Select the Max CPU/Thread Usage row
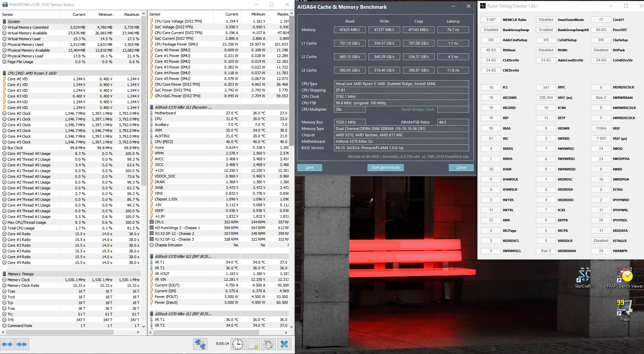Image resolution: width=644 pixels, height=354 pixels. [x=71, y=222]
